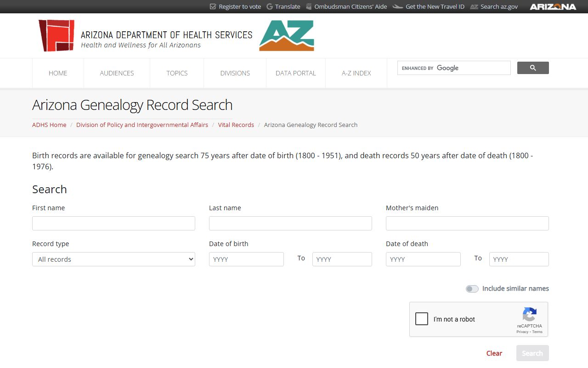The height and width of the screenshot is (368, 588).
Task: Click the disabled Search submit button
Action: pos(532,353)
